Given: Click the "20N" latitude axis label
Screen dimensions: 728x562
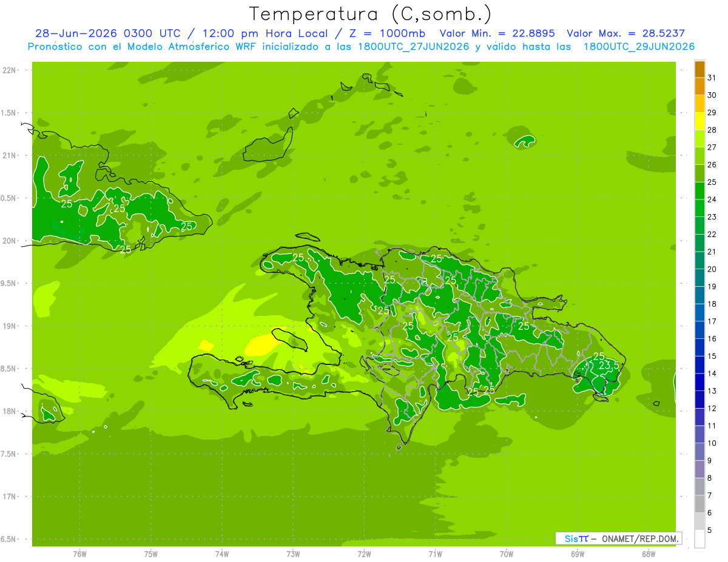Looking at the screenshot, I should [10, 241].
